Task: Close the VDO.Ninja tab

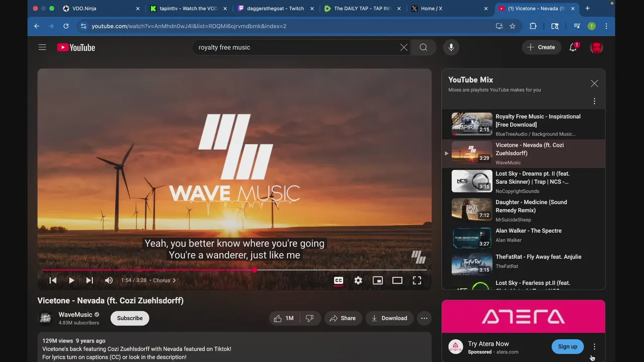Action: 138,9
